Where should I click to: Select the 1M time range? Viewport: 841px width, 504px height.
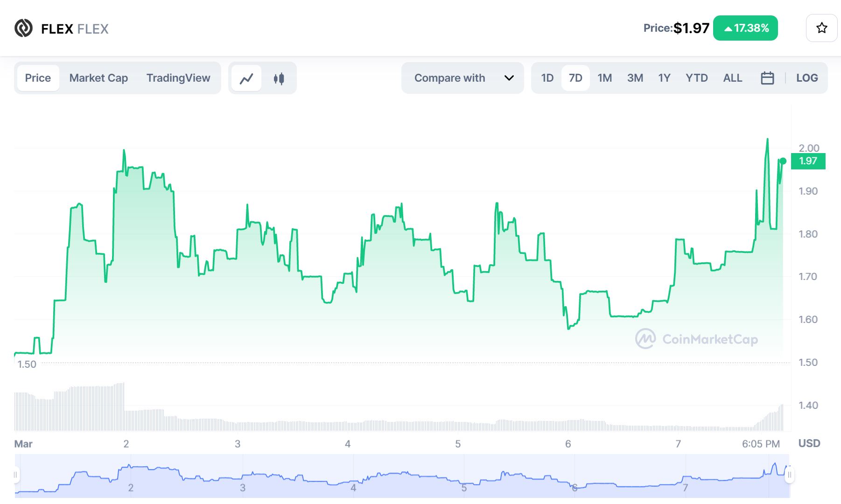[x=605, y=78]
